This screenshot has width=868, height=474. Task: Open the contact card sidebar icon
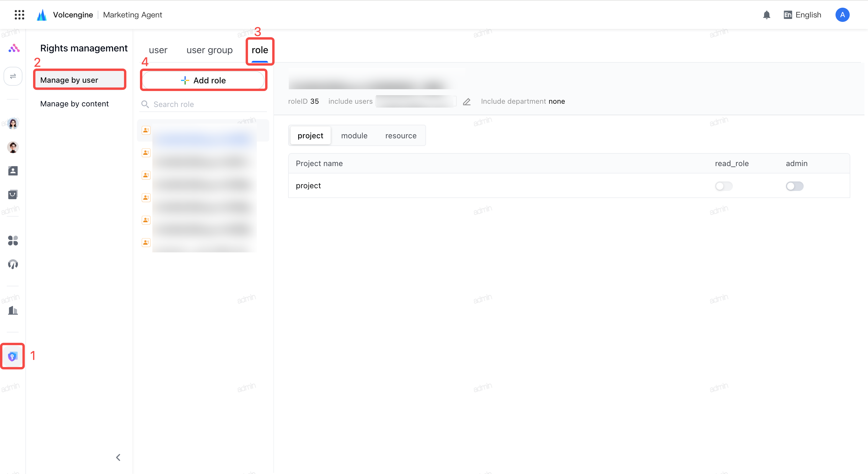(13, 171)
